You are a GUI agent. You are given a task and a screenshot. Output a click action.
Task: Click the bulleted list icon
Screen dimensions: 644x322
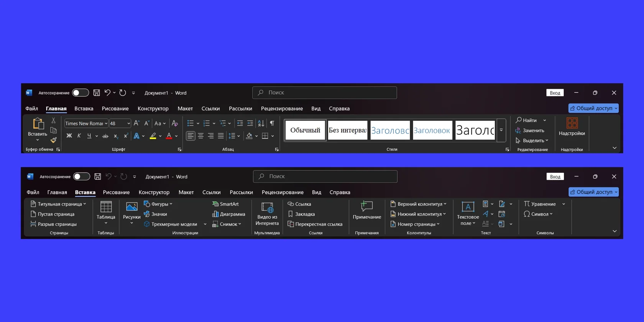tap(191, 123)
